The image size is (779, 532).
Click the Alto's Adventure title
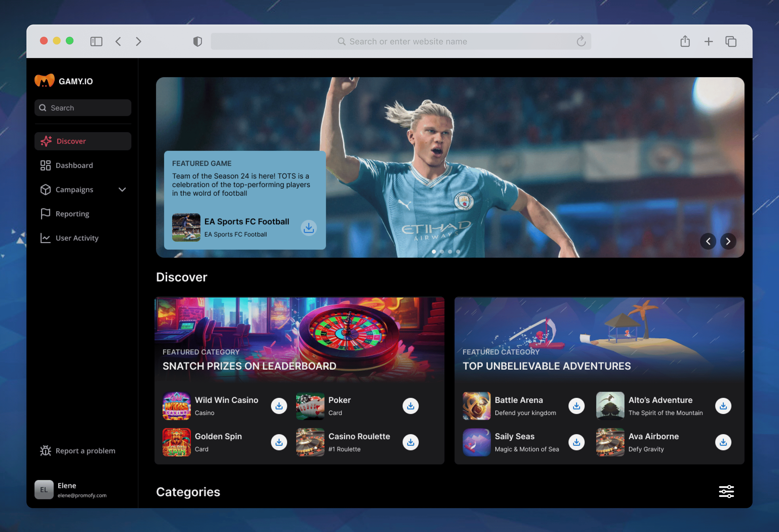coord(660,400)
